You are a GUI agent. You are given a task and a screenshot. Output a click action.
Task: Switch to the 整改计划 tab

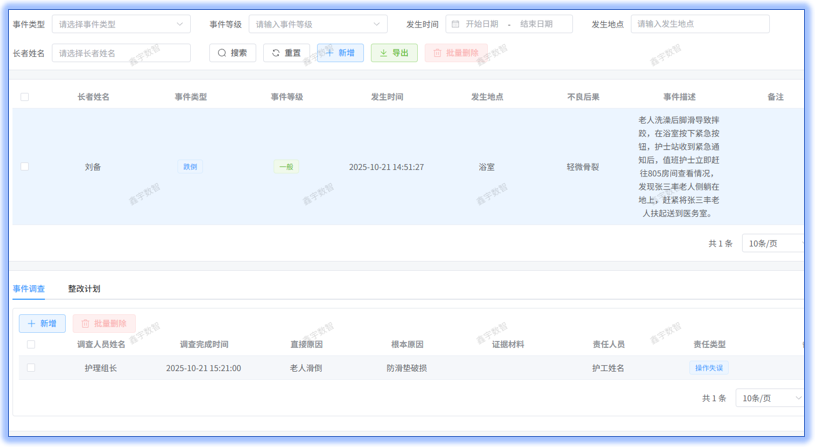point(84,289)
